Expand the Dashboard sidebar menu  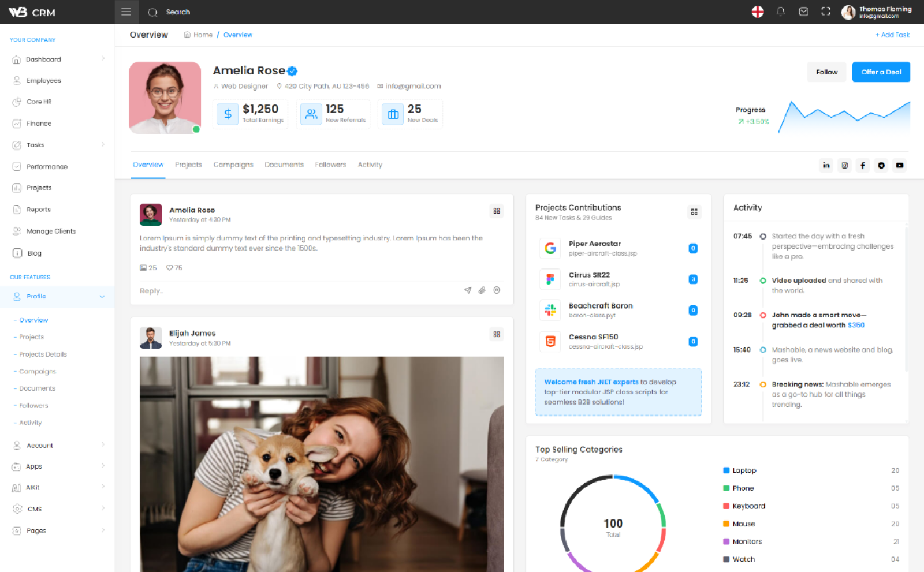(57, 59)
